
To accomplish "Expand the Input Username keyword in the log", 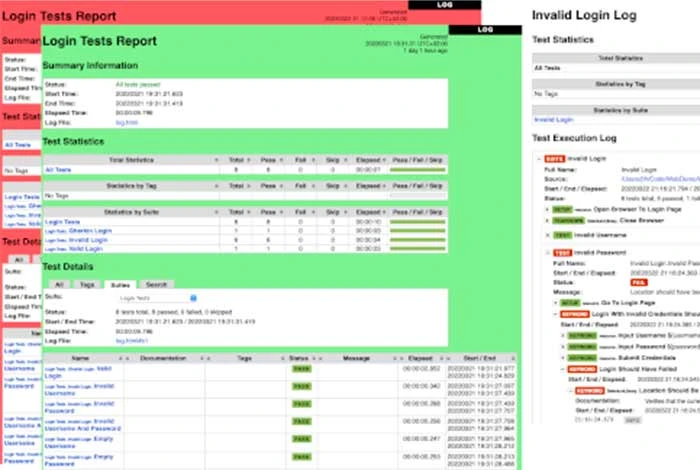I will (562, 336).
